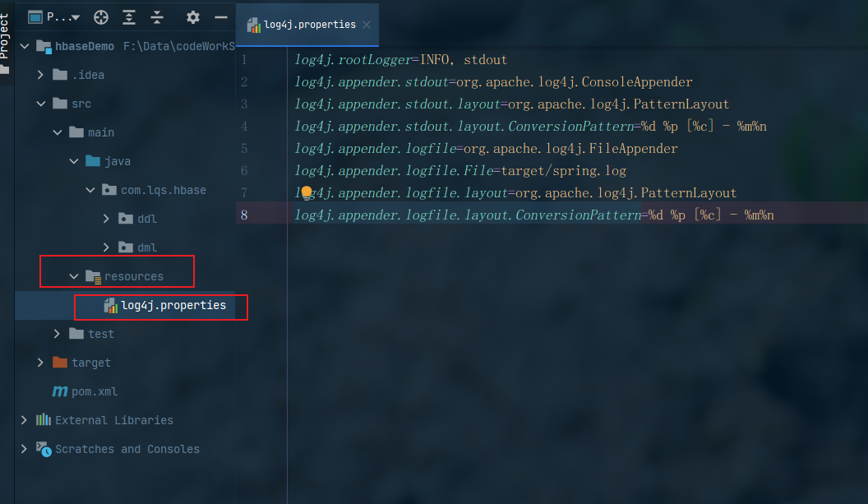Expand the dml package chevron

[x=106, y=247]
